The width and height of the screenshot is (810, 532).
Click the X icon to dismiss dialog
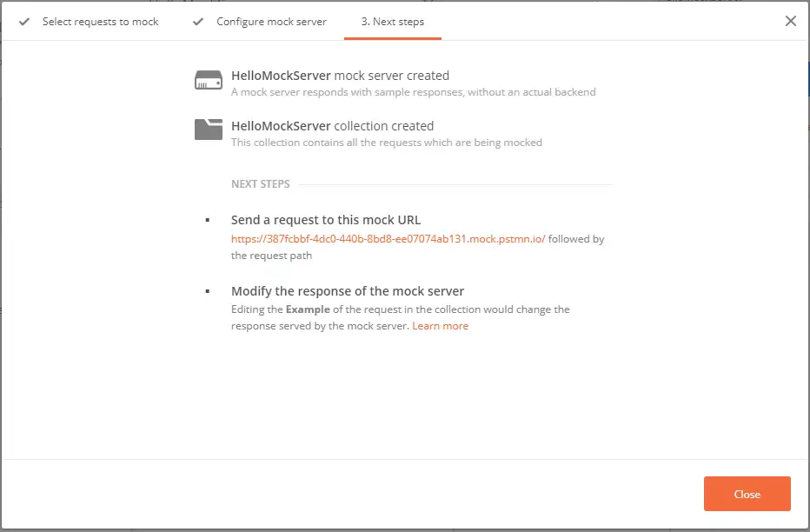(790, 21)
